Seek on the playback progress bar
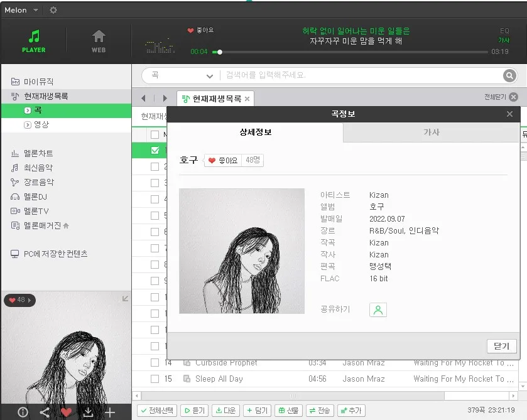The width and height of the screenshot is (527, 420). [350, 52]
